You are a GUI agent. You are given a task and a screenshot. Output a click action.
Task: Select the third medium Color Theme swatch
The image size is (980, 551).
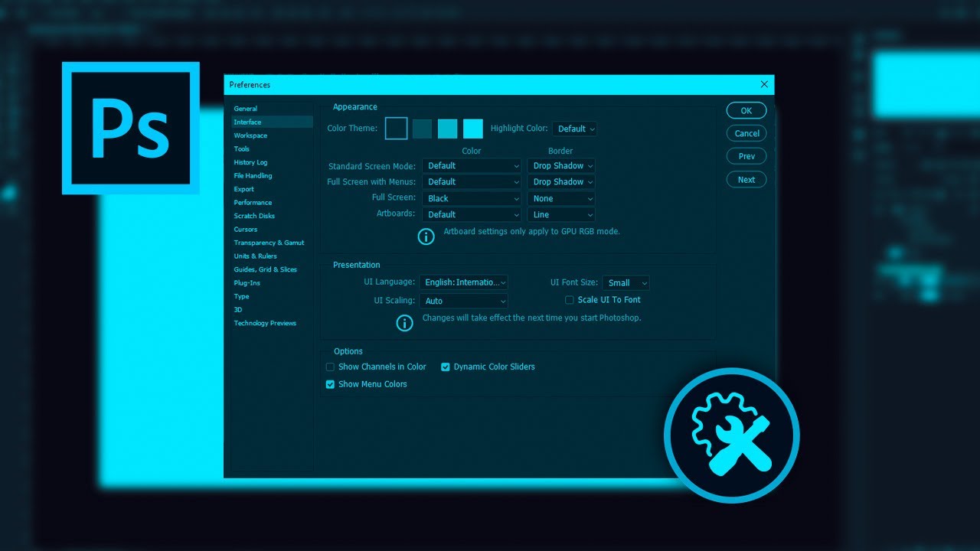448,129
